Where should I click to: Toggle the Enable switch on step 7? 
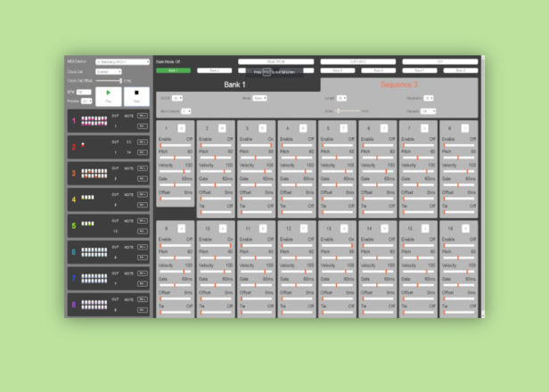pyautogui.click(x=418, y=145)
